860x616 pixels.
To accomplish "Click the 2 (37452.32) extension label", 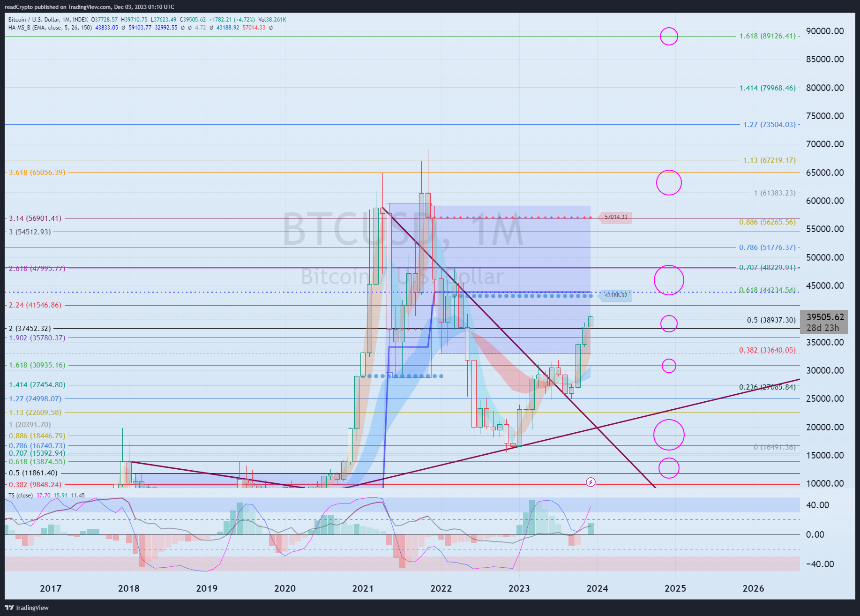I will 30,328.
